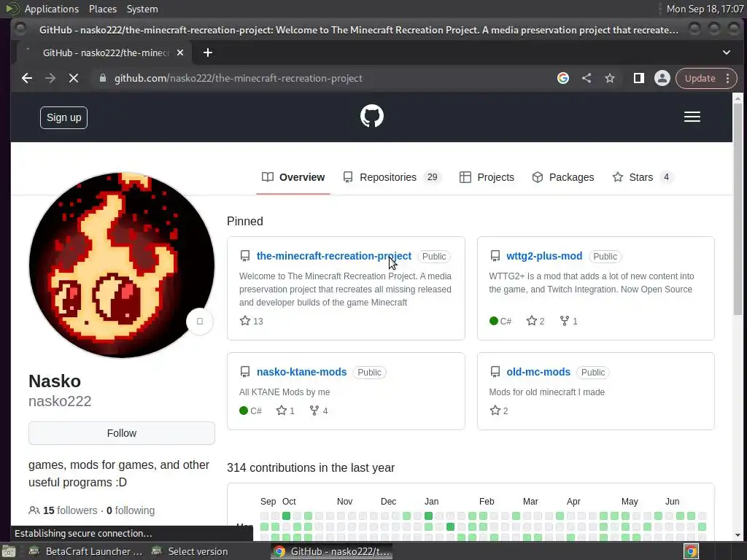This screenshot has height=560, width=747.
Task: Toggle the browser side panel icon
Action: [x=638, y=78]
